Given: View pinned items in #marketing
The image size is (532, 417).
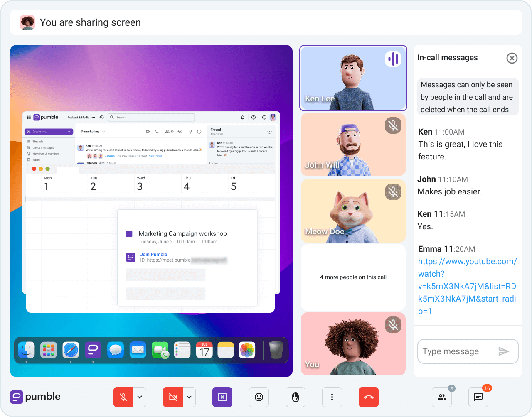Looking at the screenshot, I should pos(190,132).
